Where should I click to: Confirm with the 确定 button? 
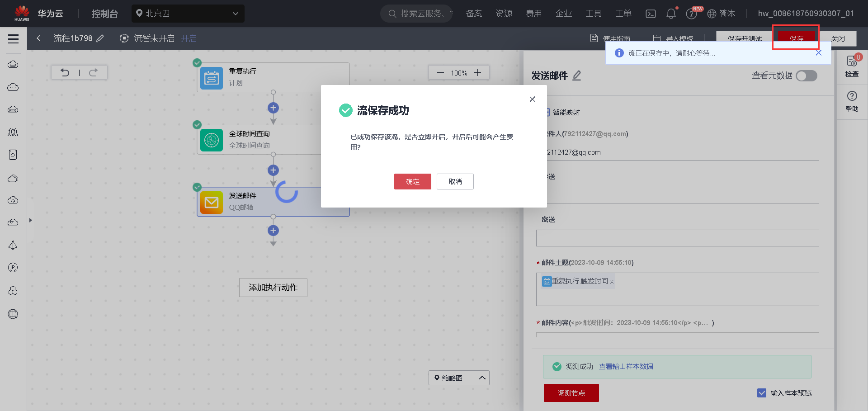[412, 181]
